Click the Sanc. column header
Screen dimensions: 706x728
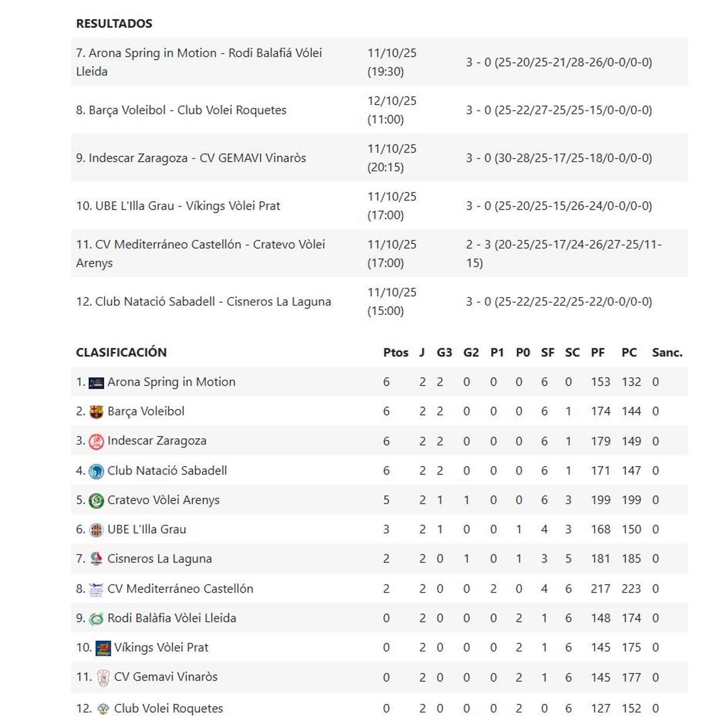[667, 353]
